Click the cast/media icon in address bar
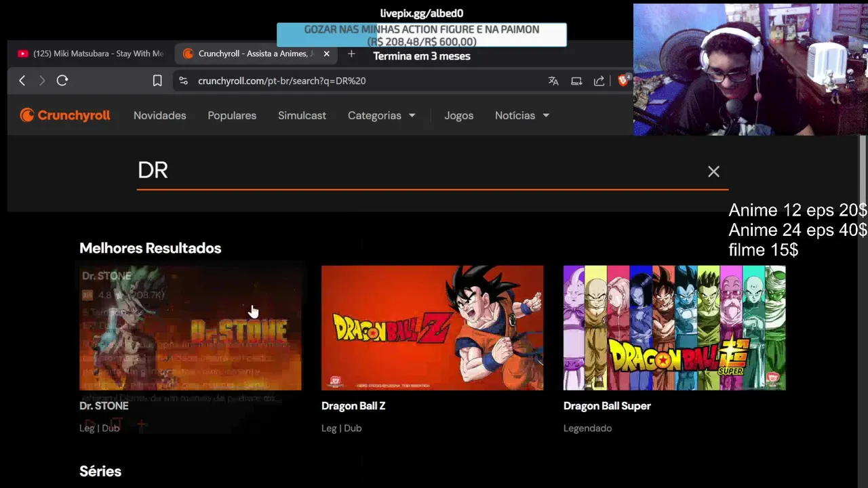 pos(576,81)
